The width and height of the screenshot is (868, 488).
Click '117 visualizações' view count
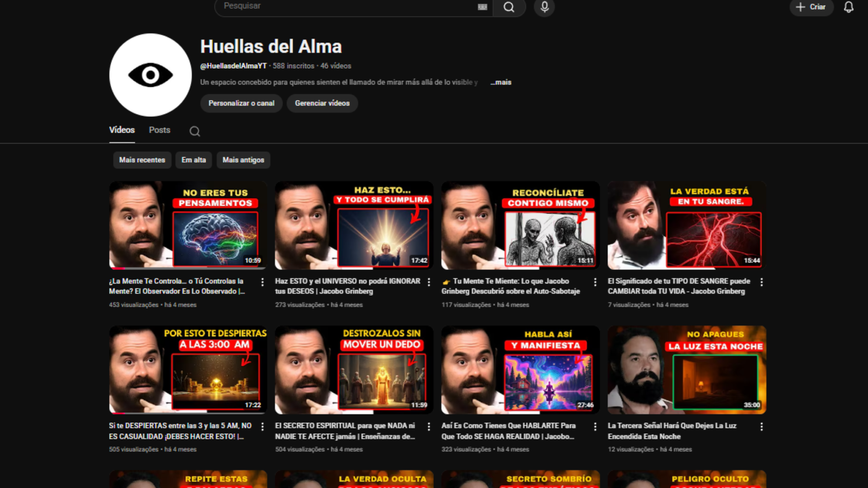point(466,305)
